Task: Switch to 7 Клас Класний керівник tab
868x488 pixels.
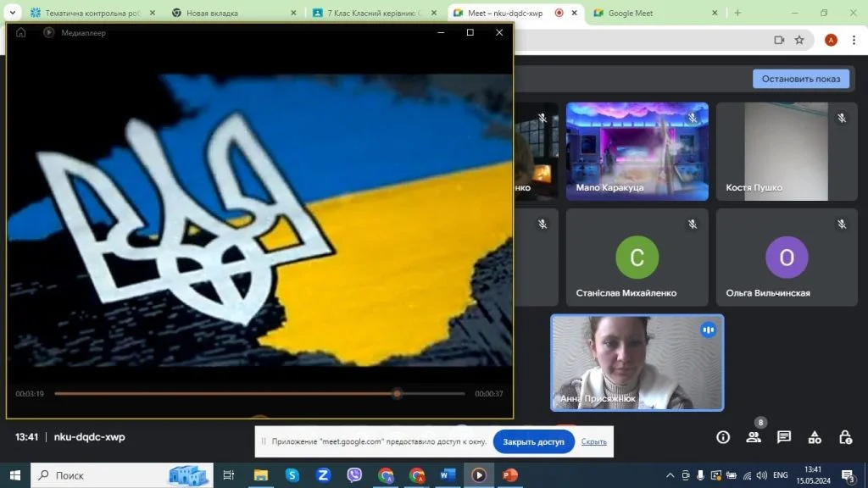Action: (x=374, y=13)
